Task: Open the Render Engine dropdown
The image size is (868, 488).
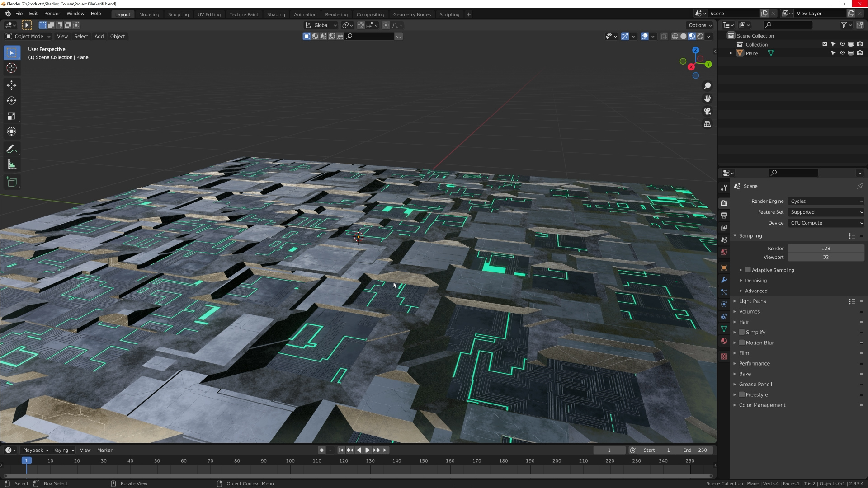Action: click(826, 202)
